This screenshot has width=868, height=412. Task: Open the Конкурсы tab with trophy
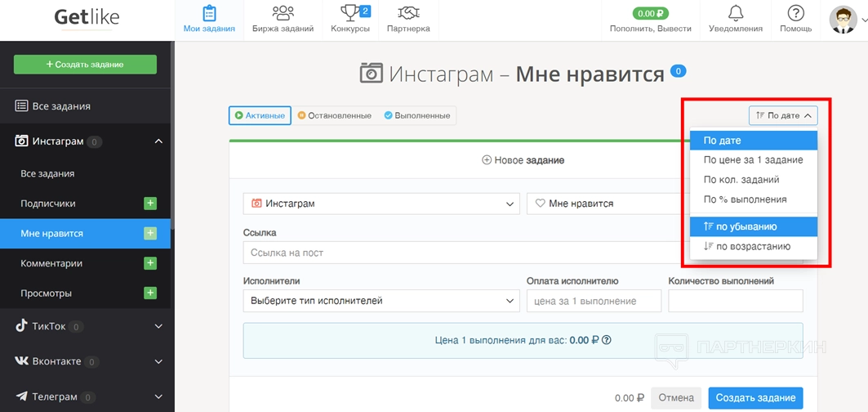[350, 20]
